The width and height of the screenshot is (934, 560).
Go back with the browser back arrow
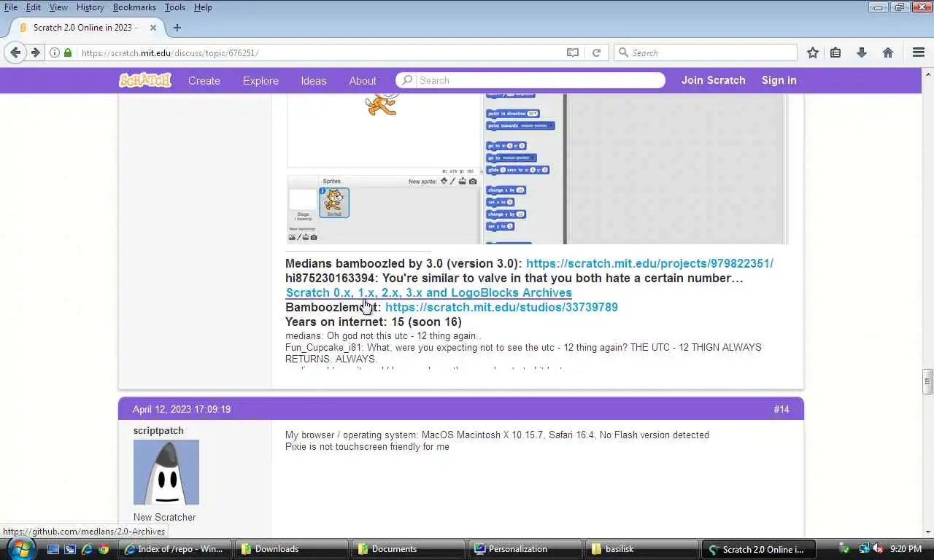(16, 52)
